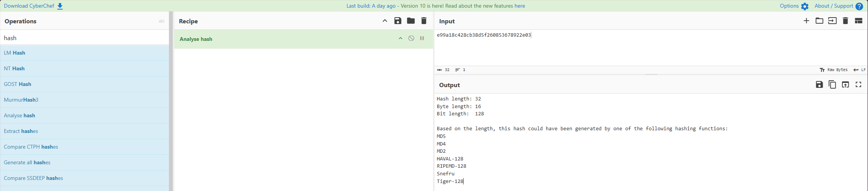Open file as input

pos(819,21)
